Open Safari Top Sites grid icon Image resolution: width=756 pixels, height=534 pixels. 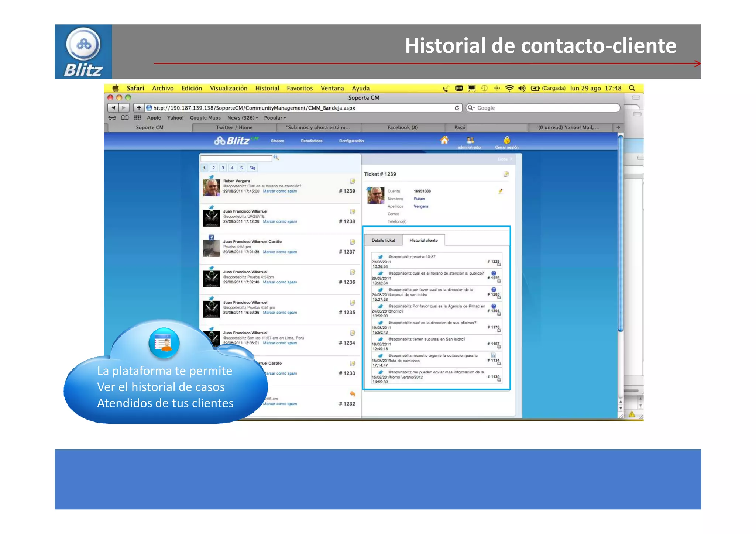pyautogui.click(x=137, y=118)
